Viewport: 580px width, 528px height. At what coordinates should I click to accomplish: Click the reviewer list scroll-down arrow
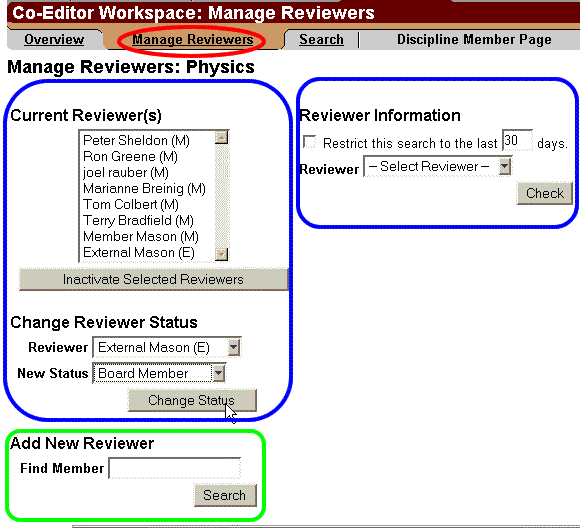click(222, 254)
